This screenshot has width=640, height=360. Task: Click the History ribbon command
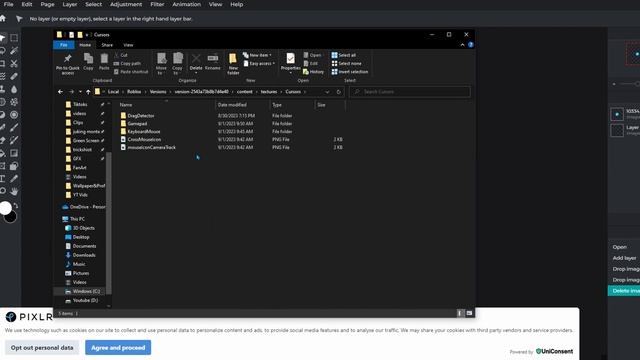(x=313, y=72)
